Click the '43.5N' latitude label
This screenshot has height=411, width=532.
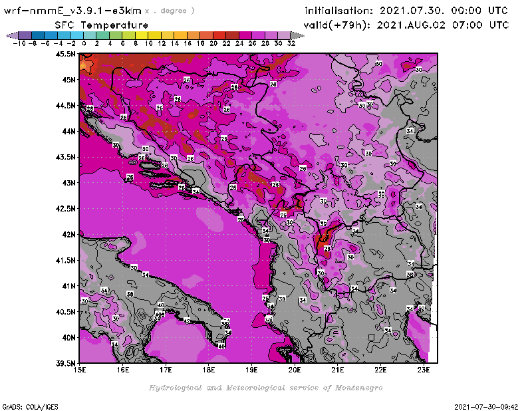[65, 157]
